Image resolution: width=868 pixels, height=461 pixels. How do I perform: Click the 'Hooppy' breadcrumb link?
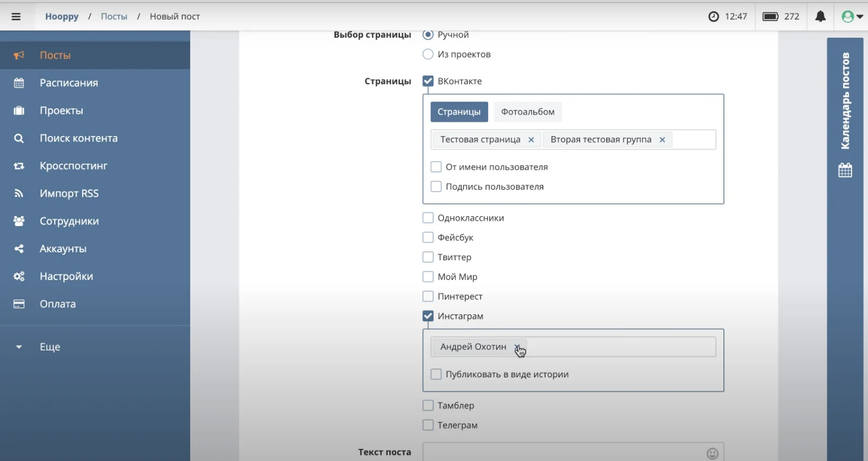click(61, 16)
